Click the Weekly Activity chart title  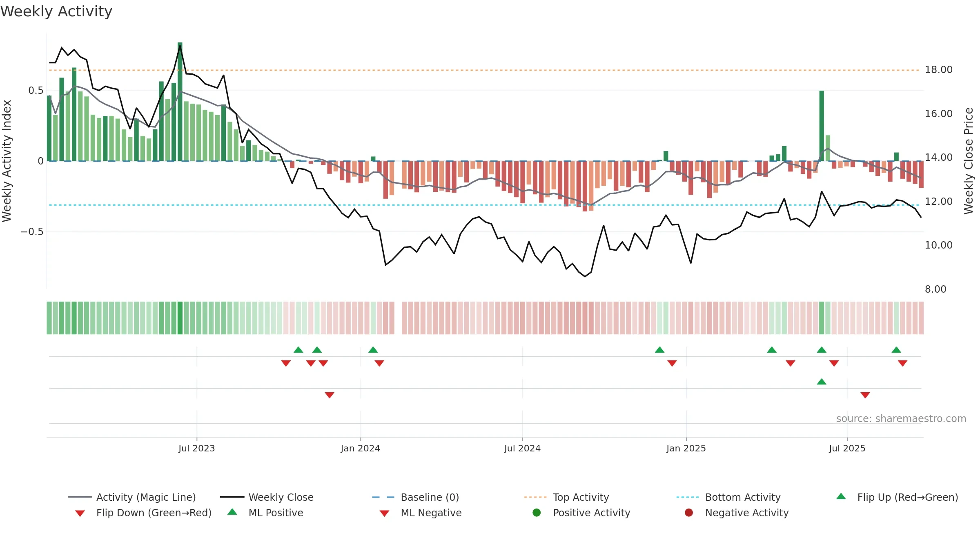click(x=56, y=11)
